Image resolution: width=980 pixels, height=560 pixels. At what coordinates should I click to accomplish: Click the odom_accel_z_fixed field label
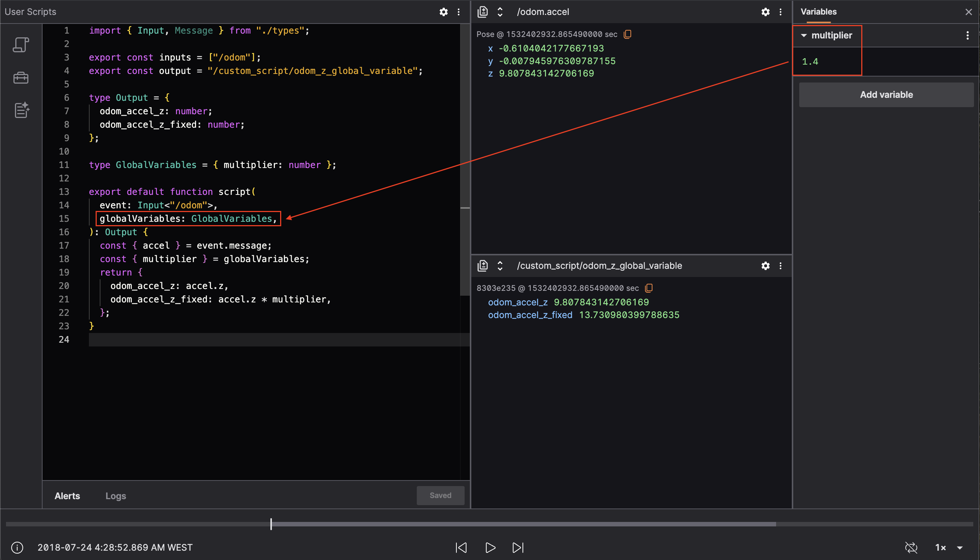(530, 315)
